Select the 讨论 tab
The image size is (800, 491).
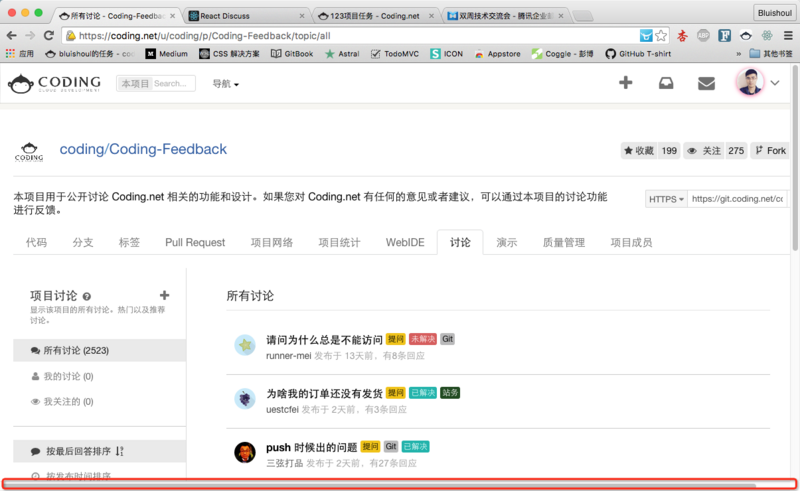[460, 242]
